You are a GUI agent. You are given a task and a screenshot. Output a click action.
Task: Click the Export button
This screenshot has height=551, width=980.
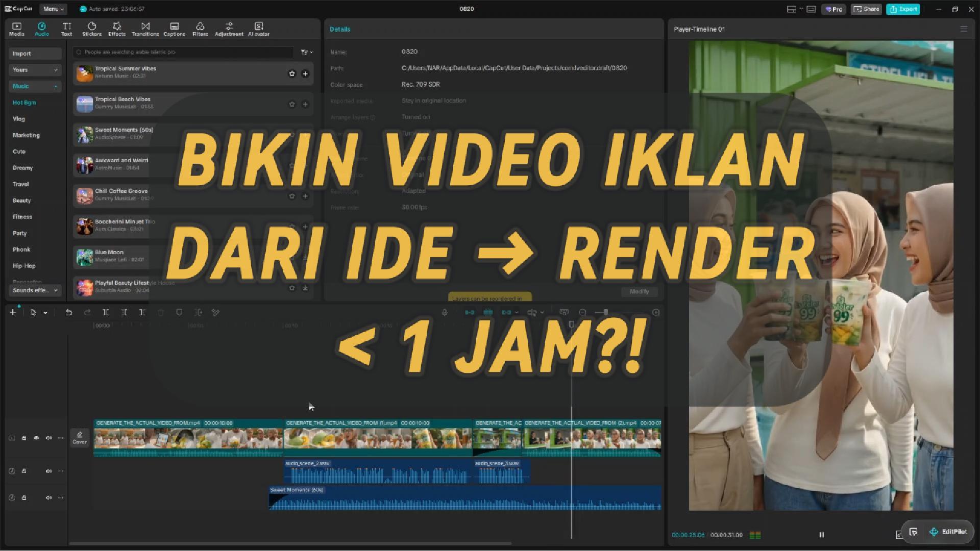coord(903,9)
